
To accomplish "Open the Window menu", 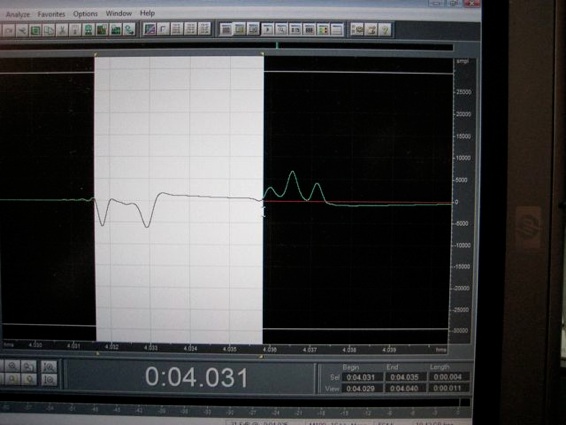I will point(118,13).
